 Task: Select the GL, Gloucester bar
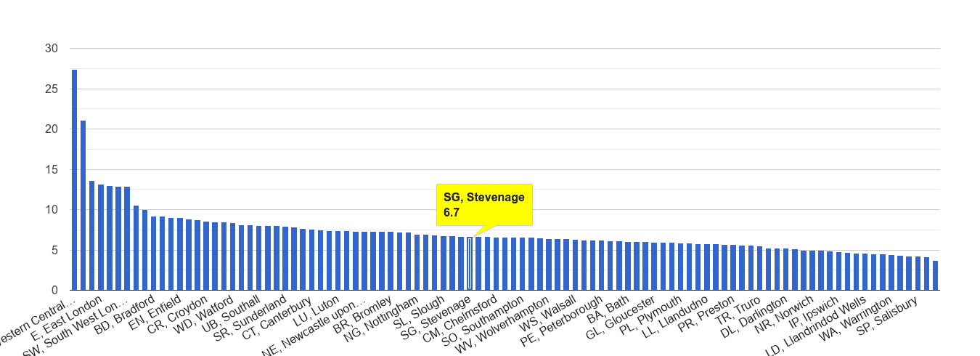point(654,267)
